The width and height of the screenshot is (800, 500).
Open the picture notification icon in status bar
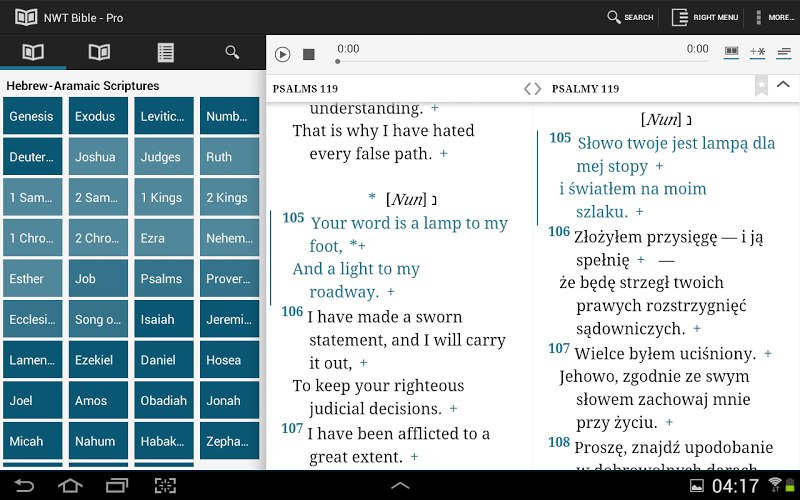coord(696,486)
